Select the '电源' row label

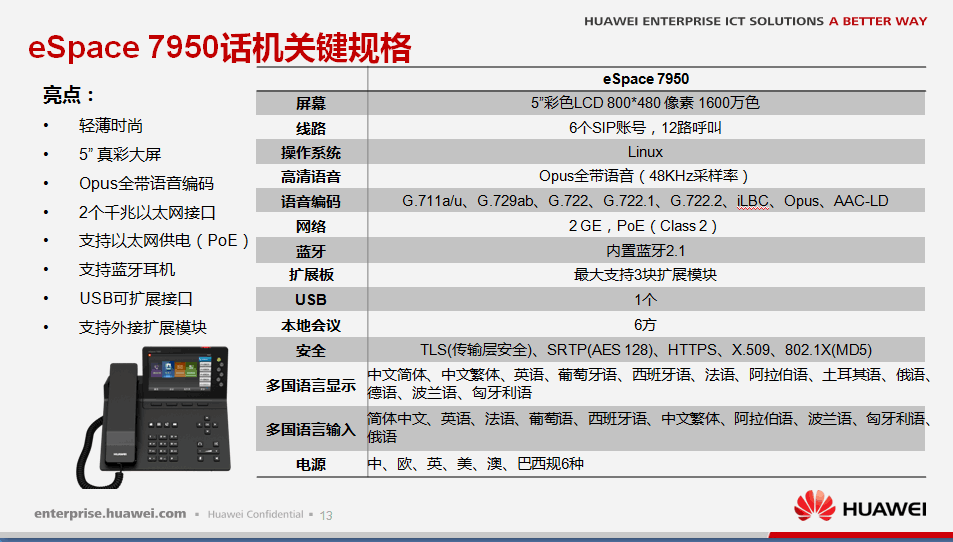click(x=311, y=465)
